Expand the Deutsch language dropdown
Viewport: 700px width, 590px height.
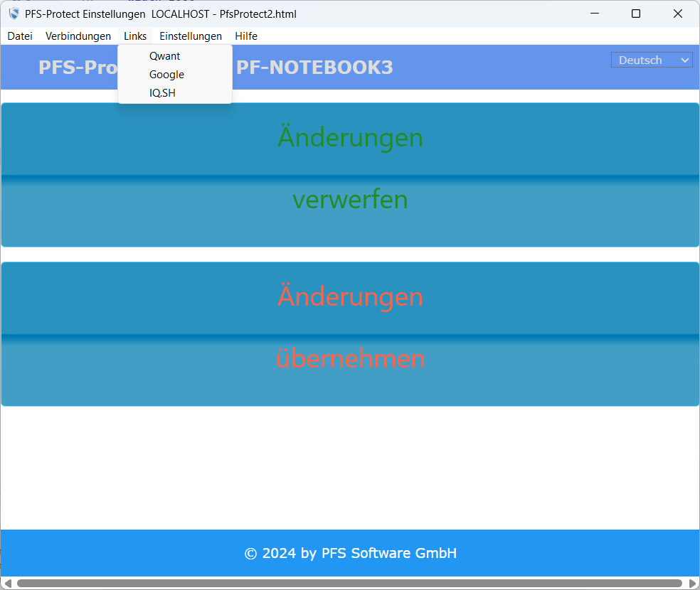(x=651, y=60)
